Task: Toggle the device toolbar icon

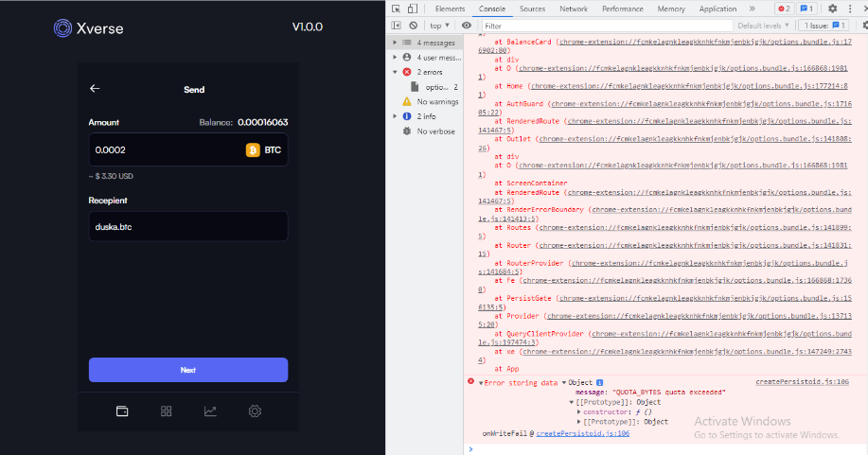Action: [x=413, y=9]
